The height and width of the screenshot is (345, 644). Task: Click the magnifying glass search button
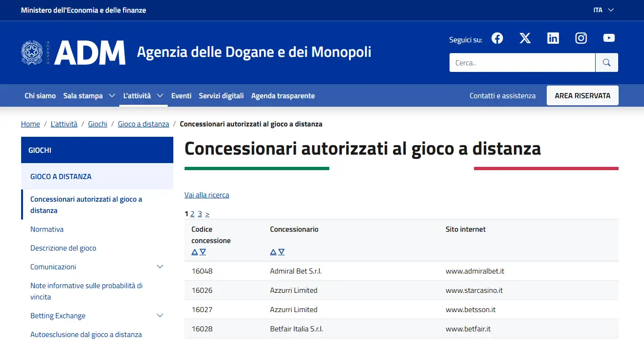pos(606,63)
